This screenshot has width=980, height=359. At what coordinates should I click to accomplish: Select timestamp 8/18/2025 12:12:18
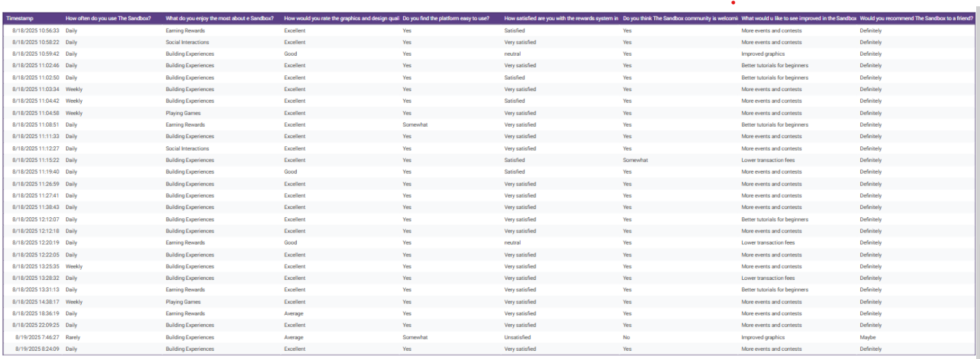coord(35,231)
